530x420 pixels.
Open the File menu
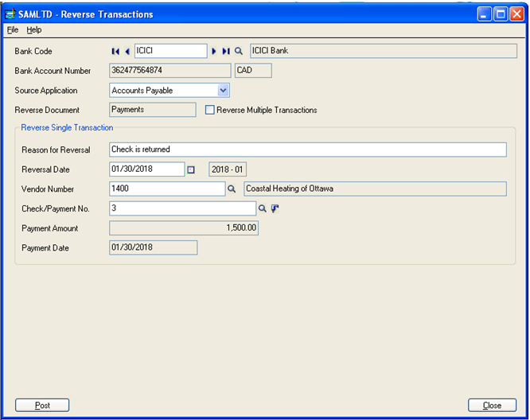13,29
